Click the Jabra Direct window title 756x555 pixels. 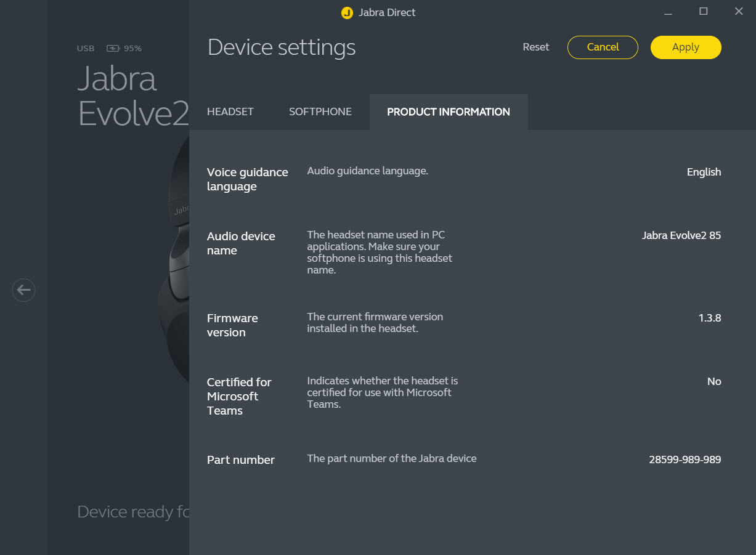(388, 12)
